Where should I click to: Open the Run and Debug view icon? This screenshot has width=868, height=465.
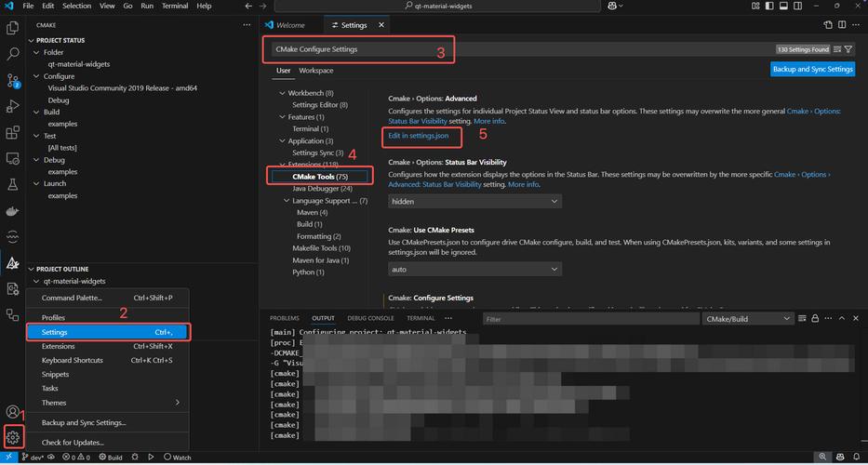click(x=12, y=106)
